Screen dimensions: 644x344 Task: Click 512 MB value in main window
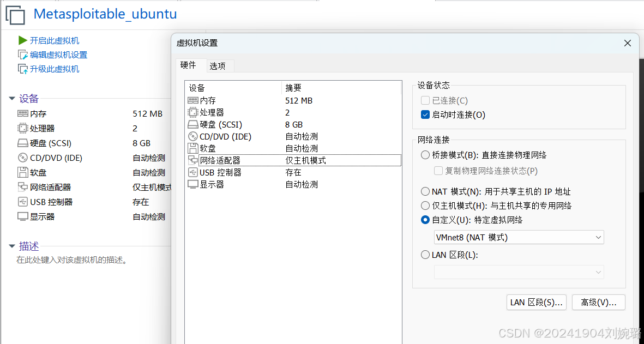pos(147,114)
